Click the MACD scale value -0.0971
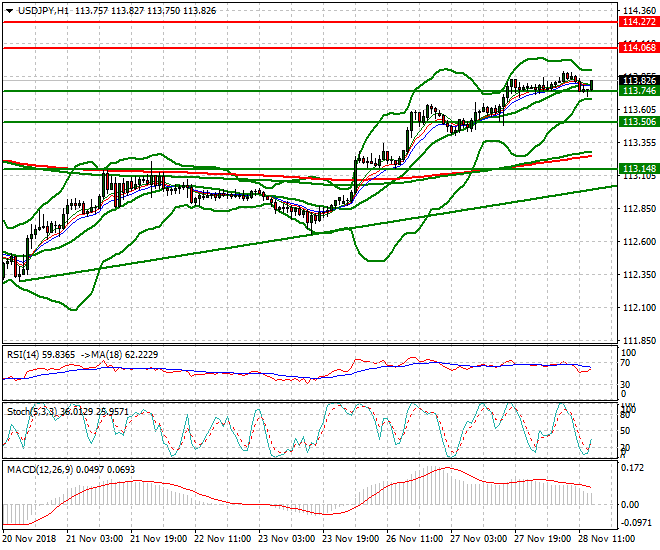Viewport: 660px width, 550px height. click(636, 522)
